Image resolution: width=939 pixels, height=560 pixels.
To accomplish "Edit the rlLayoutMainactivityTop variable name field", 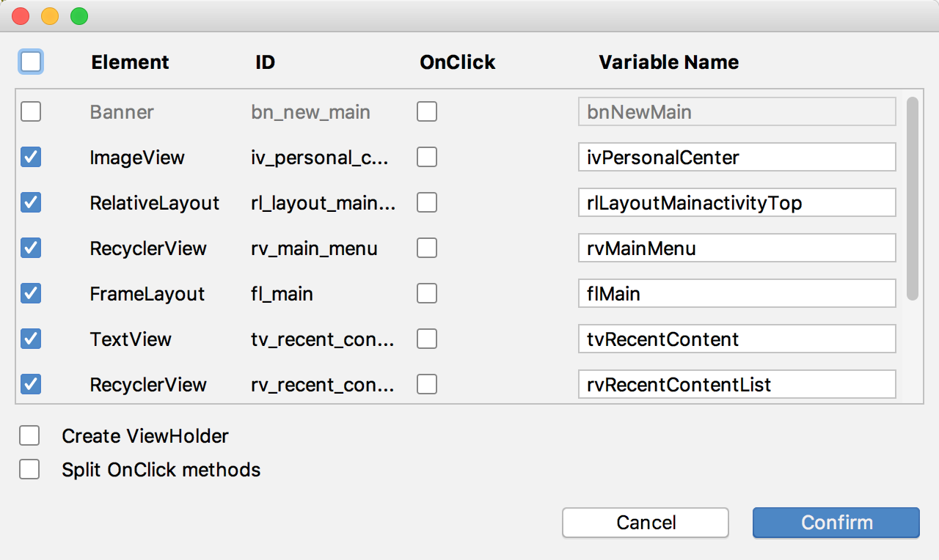I will pos(737,202).
